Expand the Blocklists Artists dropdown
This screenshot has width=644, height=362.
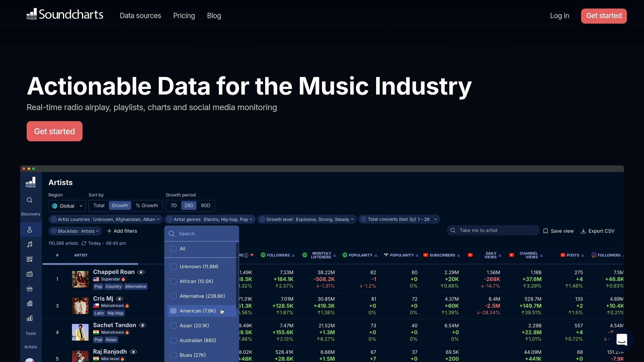click(x=97, y=231)
